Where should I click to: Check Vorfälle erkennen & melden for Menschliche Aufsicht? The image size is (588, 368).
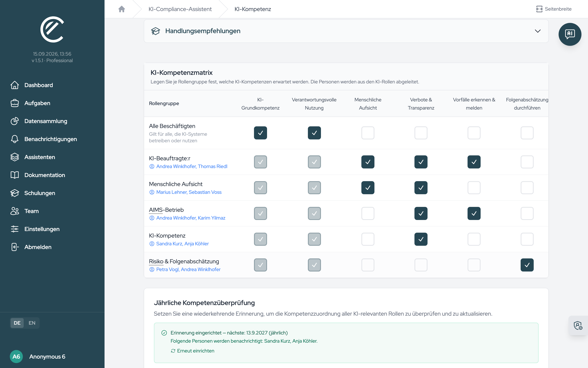click(x=474, y=188)
